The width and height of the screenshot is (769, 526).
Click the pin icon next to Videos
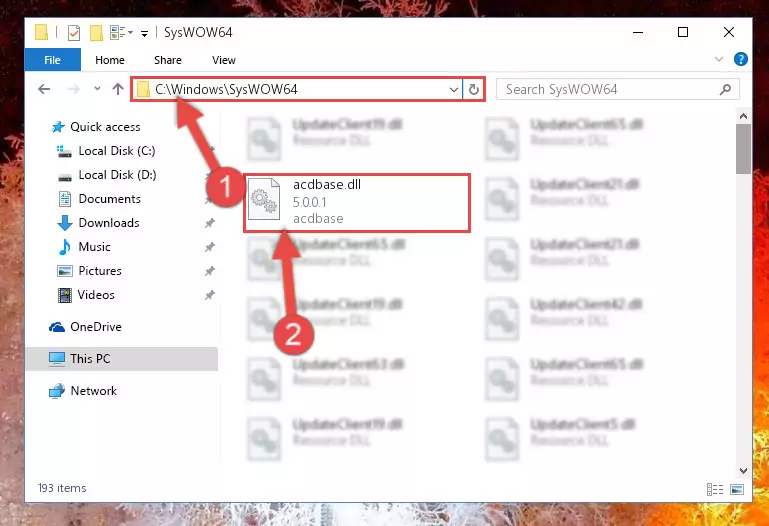(x=209, y=295)
